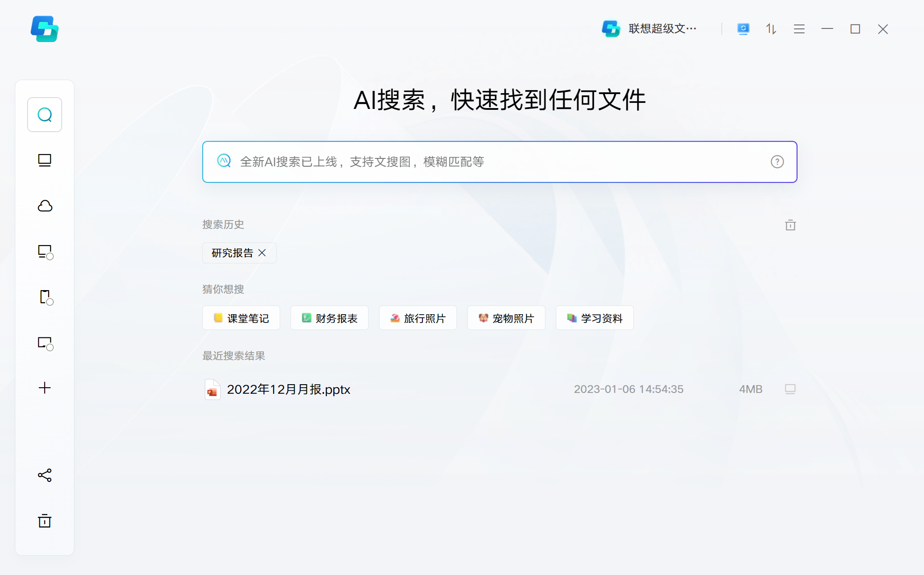Clear all search history with trash icon

coord(790,225)
